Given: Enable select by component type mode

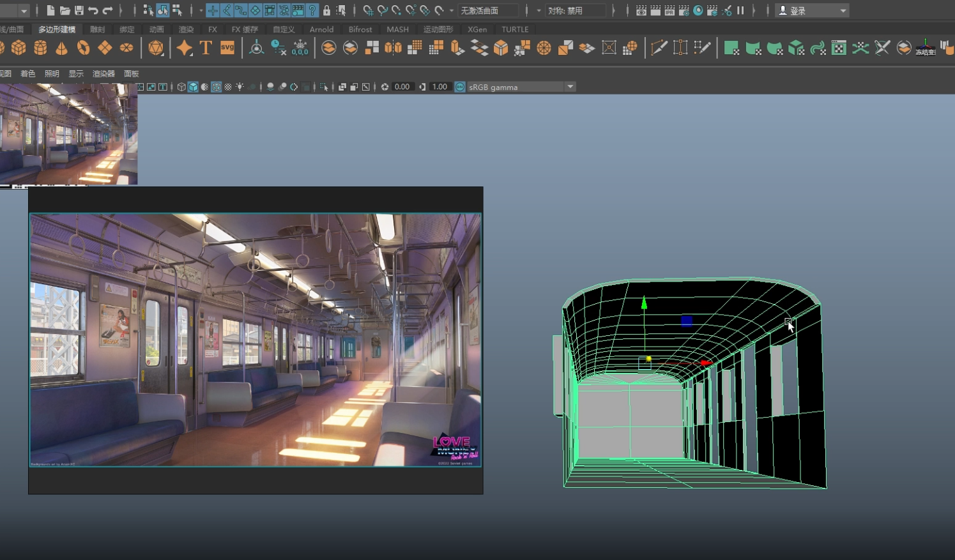Looking at the screenshot, I should [177, 10].
